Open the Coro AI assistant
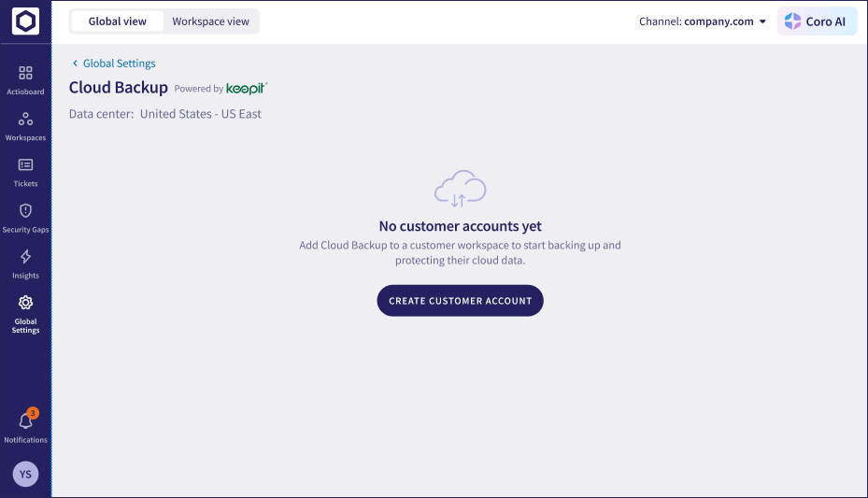Viewport: 868px width, 498px height. [817, 21]
